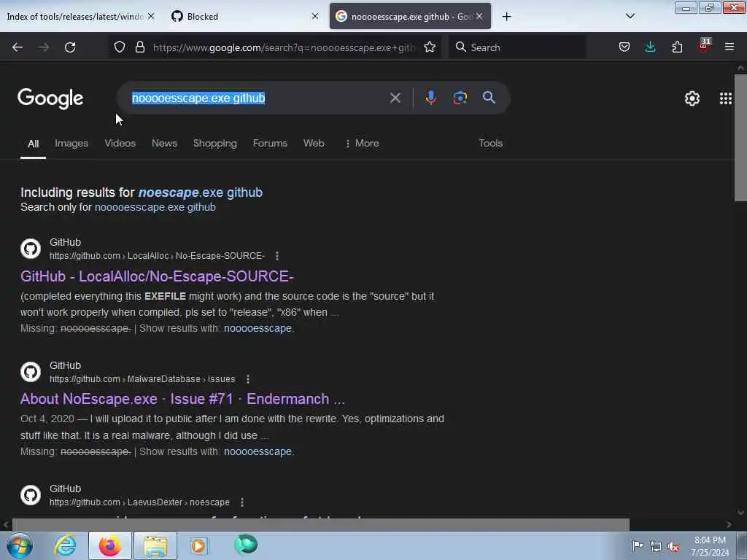Open the downloads arrow icon
Image resolution: width=747 pixels, height=560 pixels.
click(650, 47)
